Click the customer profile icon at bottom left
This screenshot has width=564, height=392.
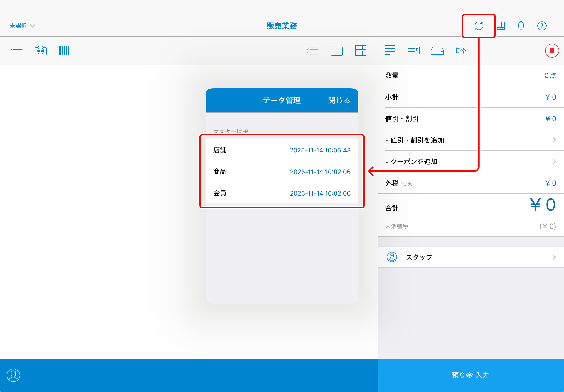tap(13, 375)
